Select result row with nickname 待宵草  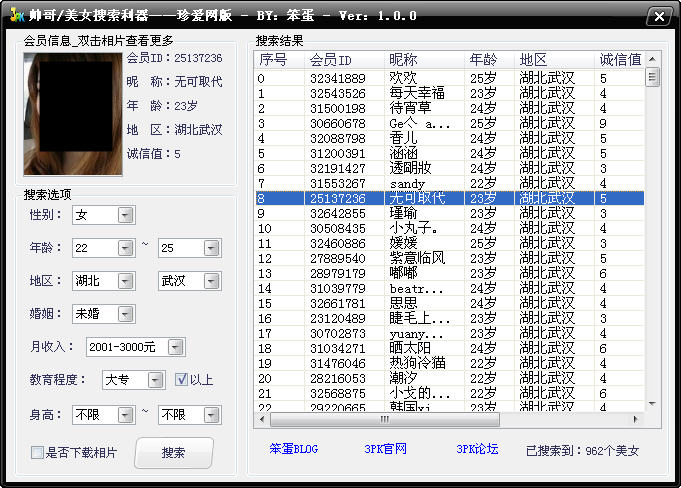[x=417, y=108]
